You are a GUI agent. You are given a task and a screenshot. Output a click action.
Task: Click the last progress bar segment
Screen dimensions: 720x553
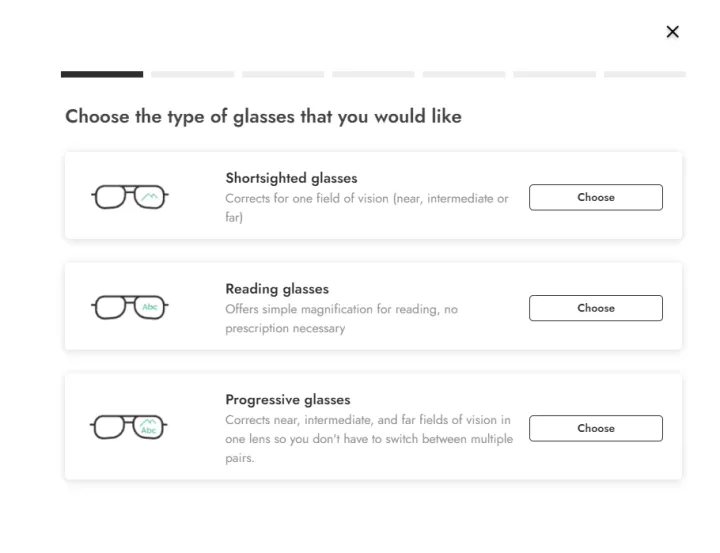point(645,74)
